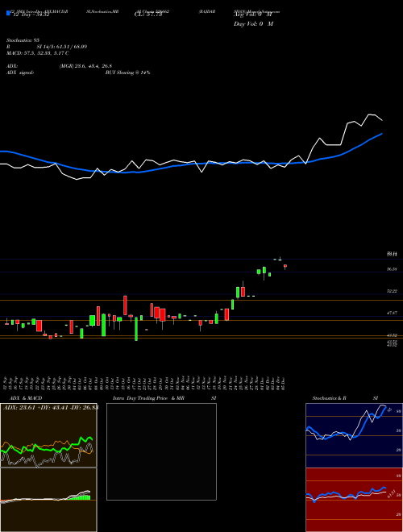Select the 'BUY Slowing @ 14%' signal text
The image size is (403, 532).
128,73
